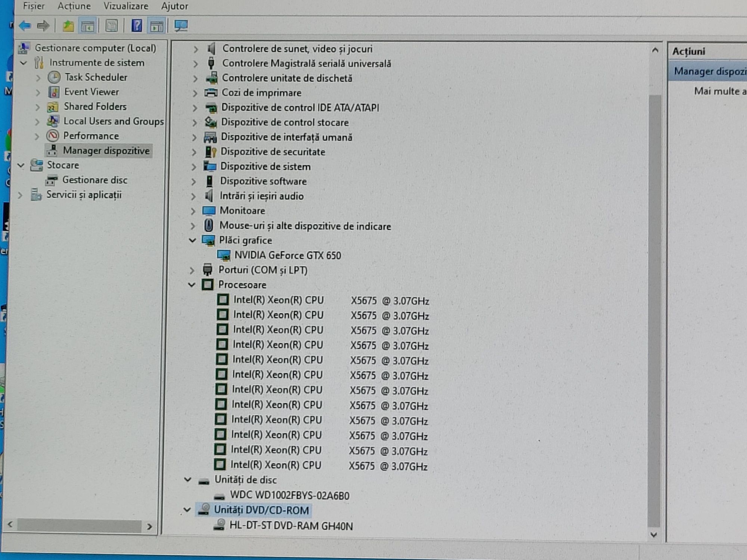Click the Mouse-uri și alte dispozitive icon
The height and width of the screenshot is (560, 747).
208,225
